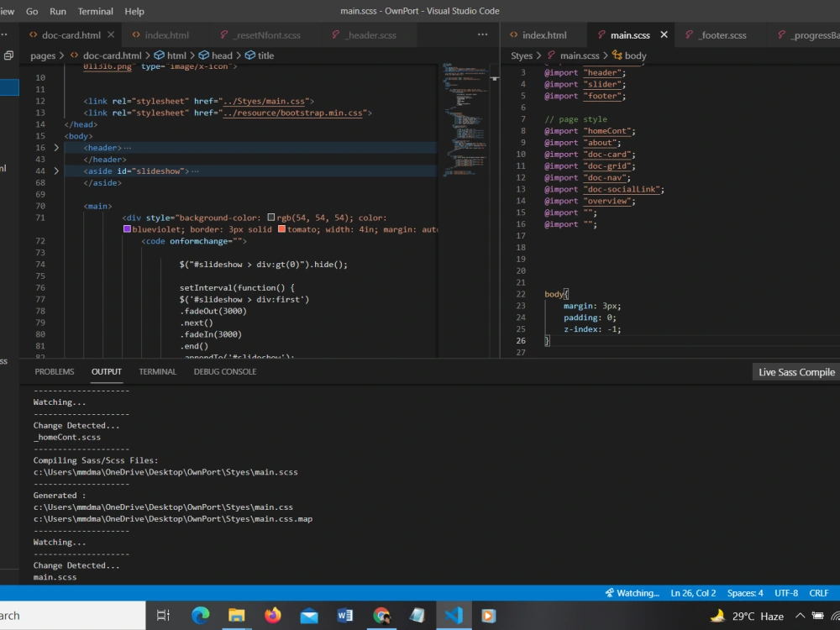
Task: Expand the folded aside slideshow block
Action: point(56,171)
